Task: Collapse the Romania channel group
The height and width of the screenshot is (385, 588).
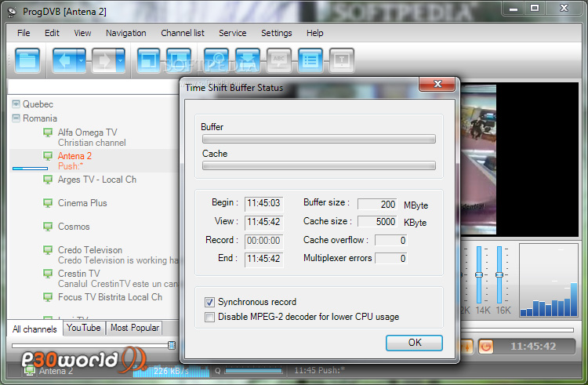Action: click(x=16, y=118)
